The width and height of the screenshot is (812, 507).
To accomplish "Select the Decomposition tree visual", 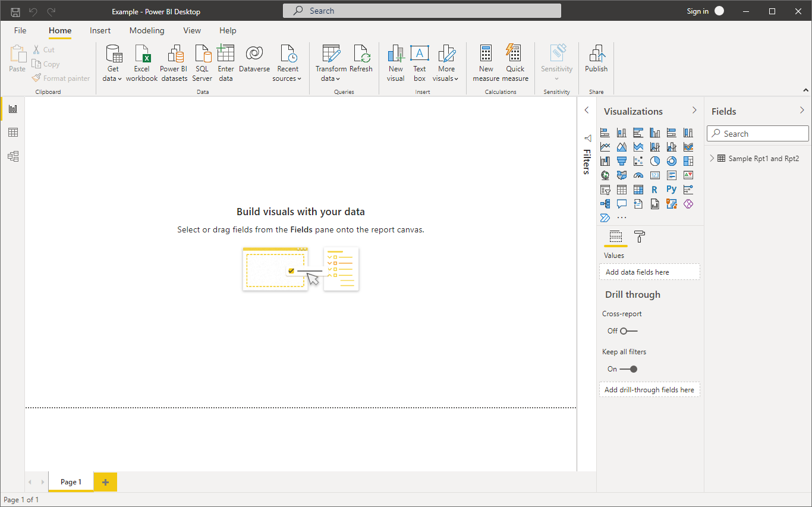I will coord(605,204).
